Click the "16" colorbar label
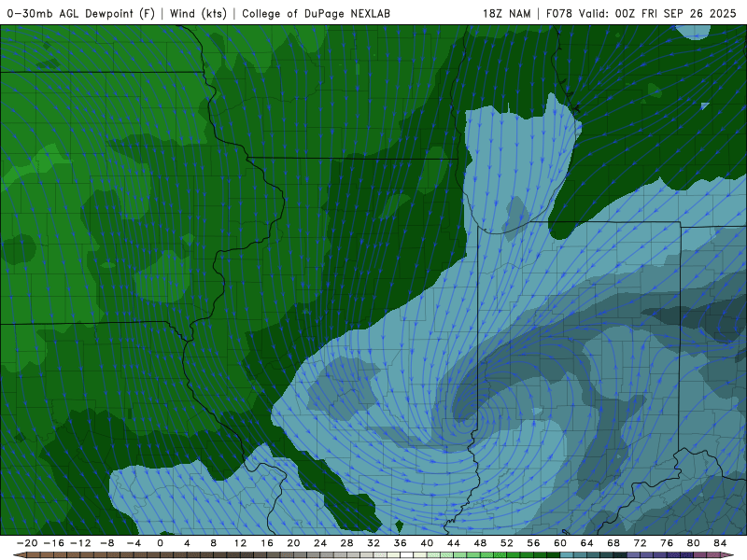Screen dimensions: 747x560 (x=267, y=543)
